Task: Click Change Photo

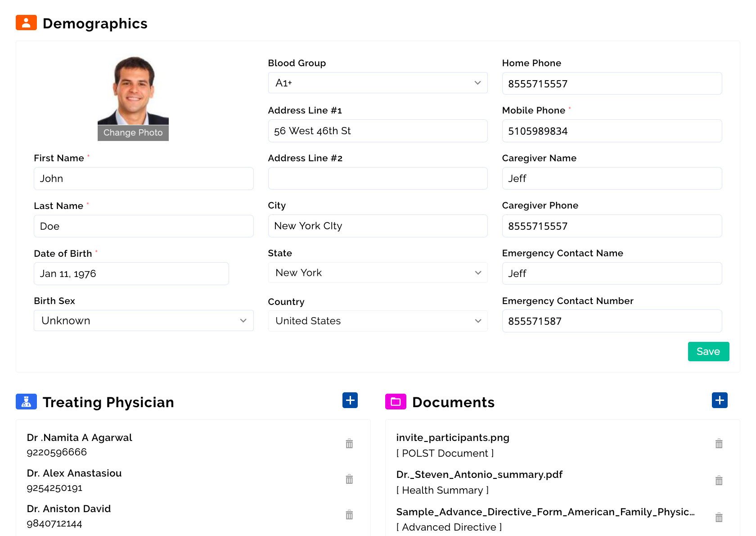Action: (133, 132)
